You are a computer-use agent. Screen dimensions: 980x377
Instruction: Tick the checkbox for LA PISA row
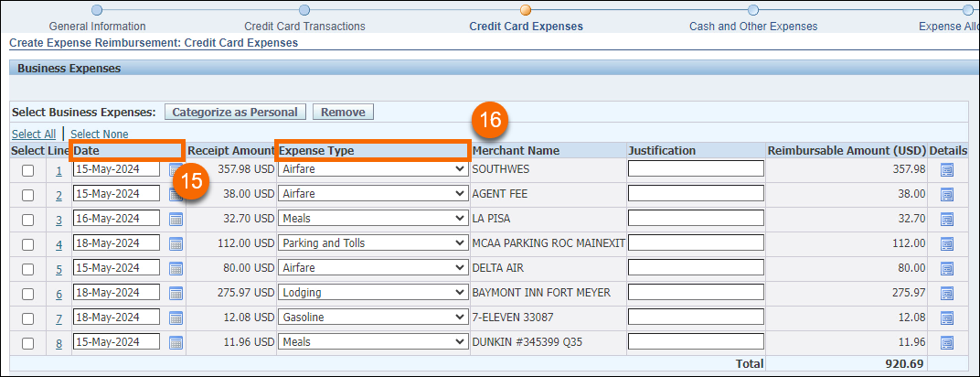tap(28, 220)
